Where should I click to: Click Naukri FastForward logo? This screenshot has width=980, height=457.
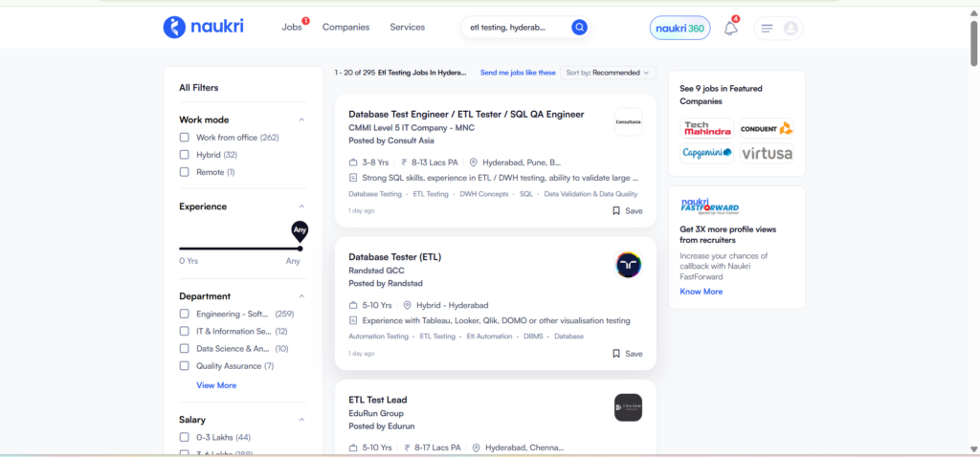pos(709,206)
